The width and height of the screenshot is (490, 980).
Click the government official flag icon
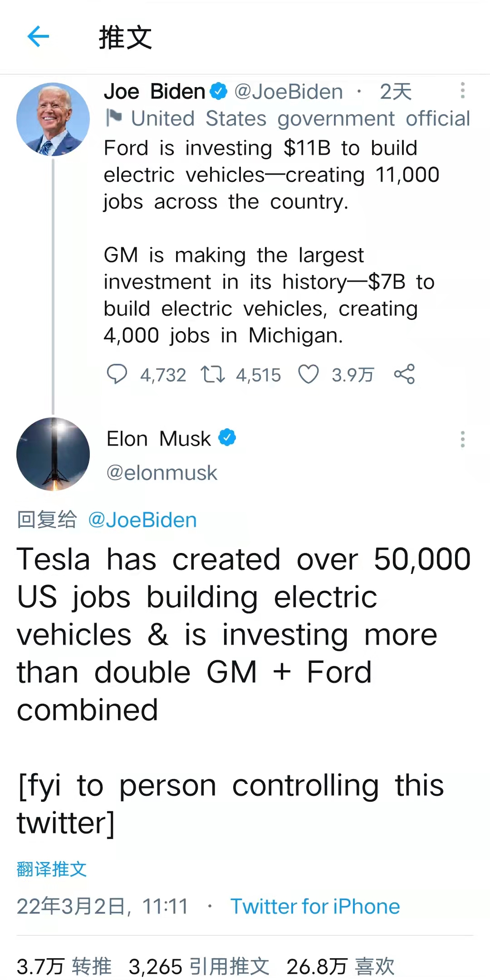click(x=114, y=118)
